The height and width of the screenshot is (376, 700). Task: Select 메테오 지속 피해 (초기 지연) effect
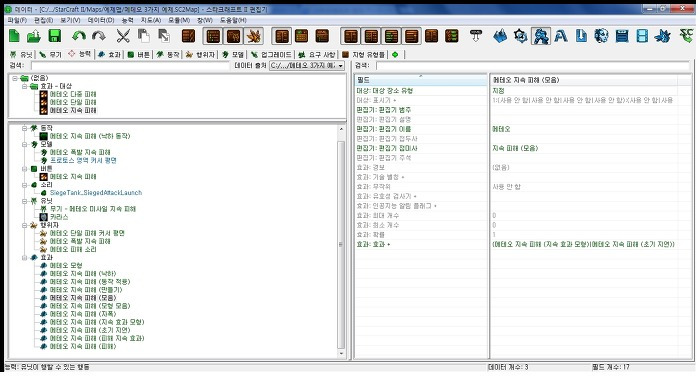pyautogui.click(x=90, y=330)
